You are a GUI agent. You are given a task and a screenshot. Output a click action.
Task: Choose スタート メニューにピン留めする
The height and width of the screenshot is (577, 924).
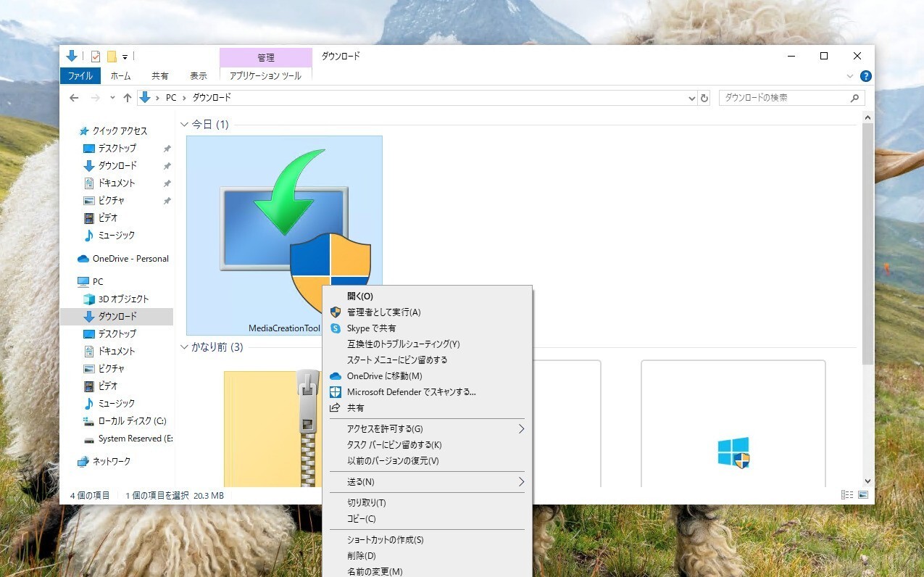coord(427,360)
